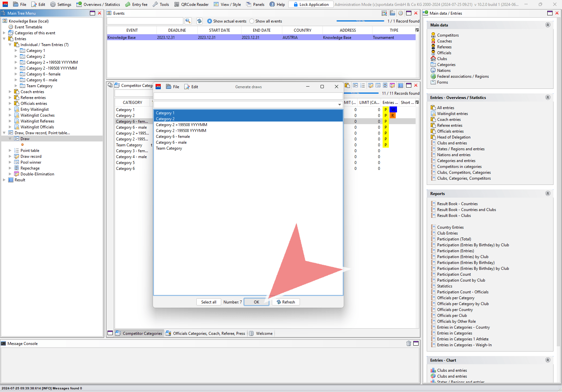Collapse the Main data section
Viewport: 562px width, 392px height.
click(548, 25)
